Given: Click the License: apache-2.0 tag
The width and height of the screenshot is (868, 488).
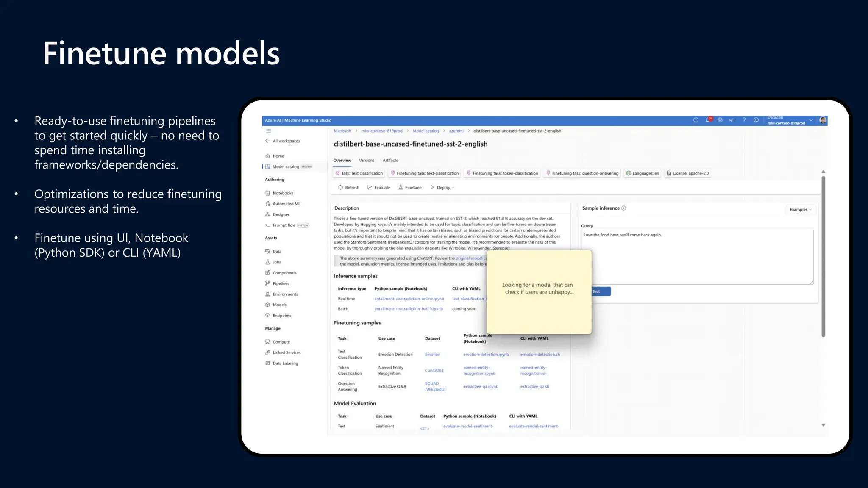Looking at the screenshot, I should (687, 173).
